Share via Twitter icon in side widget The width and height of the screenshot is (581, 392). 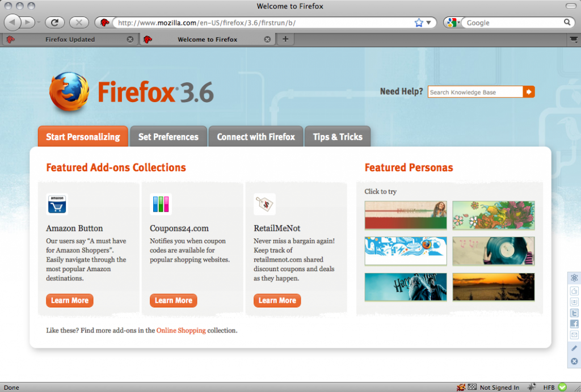click(574, 313)
